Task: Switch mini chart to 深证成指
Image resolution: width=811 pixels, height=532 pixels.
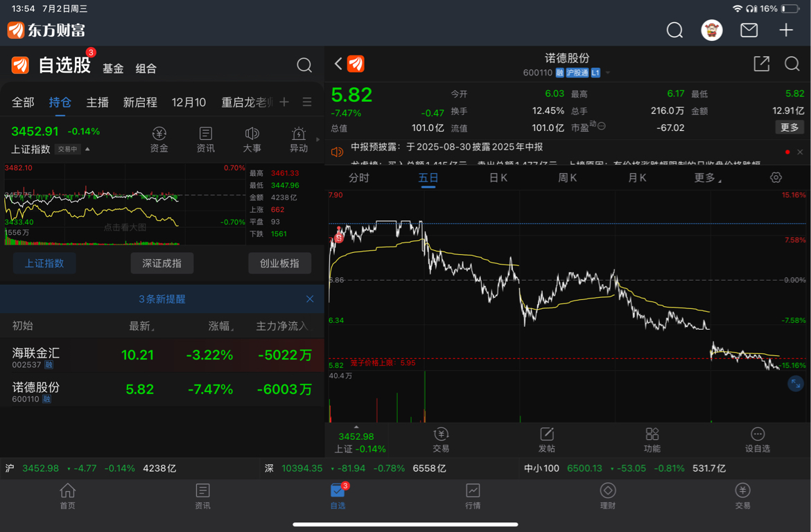Action: point(162,263)
